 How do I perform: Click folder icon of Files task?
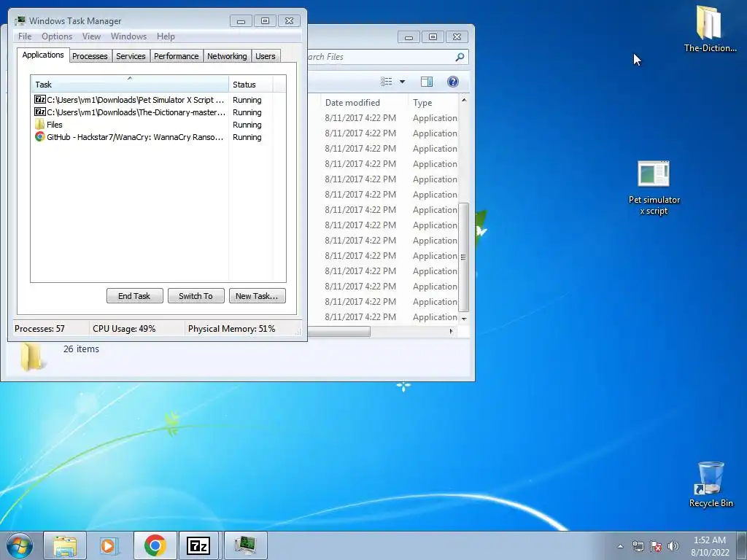(40, 124)
